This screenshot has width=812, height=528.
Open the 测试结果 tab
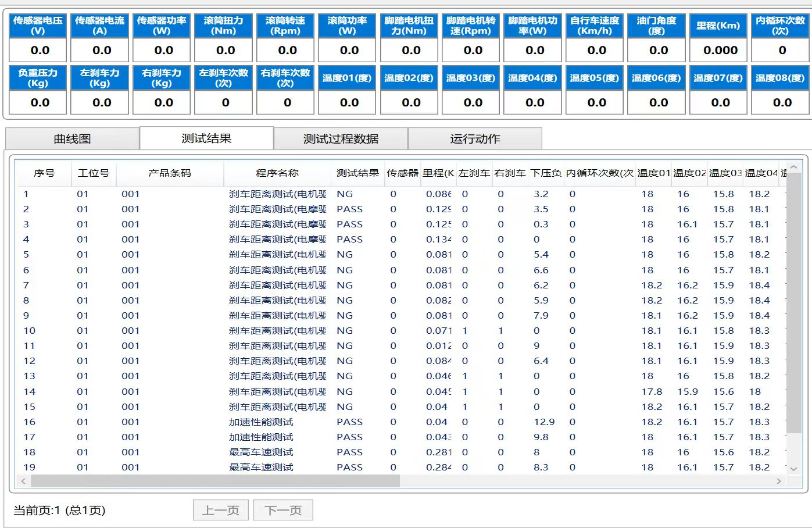coord(206,138)
